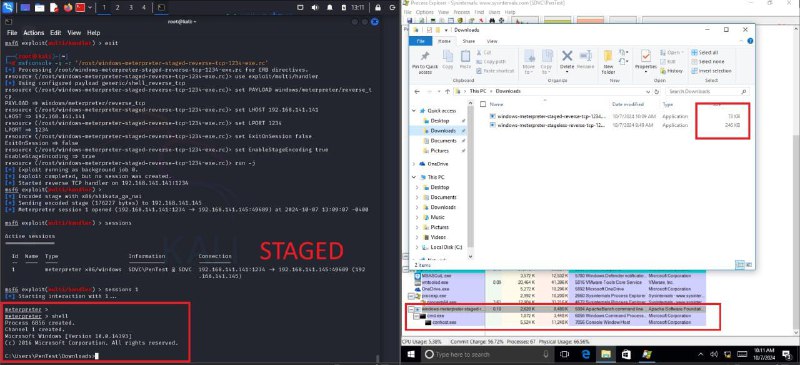The image size is (800, 365).
Task: Click the Windows Start button
Action: [411, 354]
